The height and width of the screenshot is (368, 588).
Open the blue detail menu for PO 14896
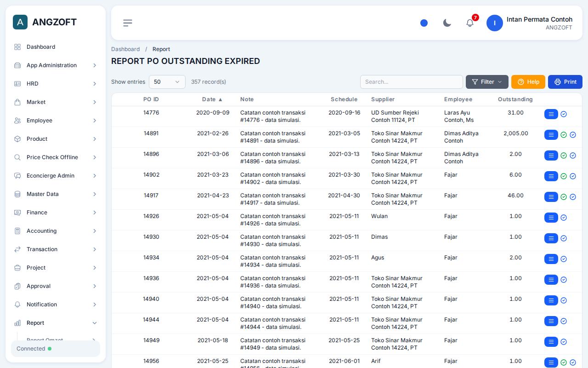[551, 155]
